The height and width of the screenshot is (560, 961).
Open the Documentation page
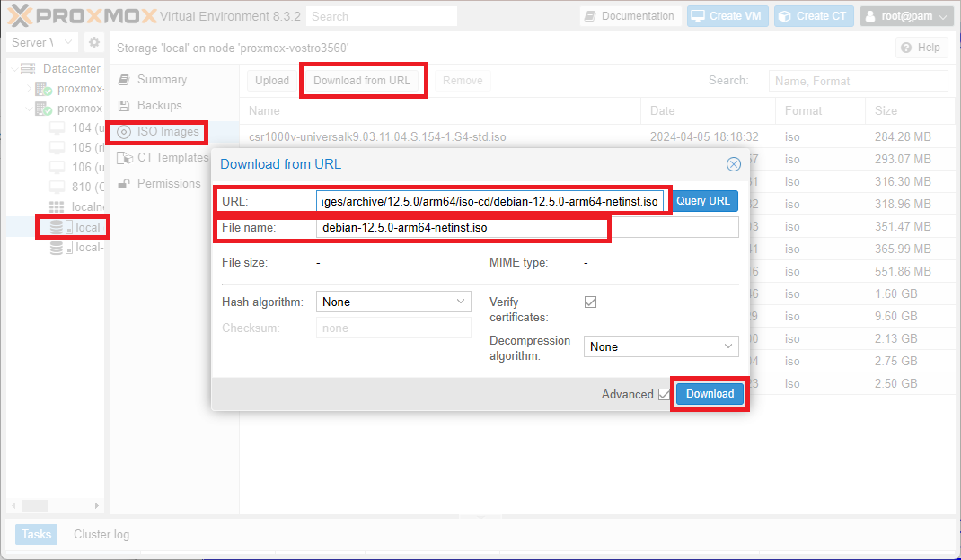tap(630, 16)
